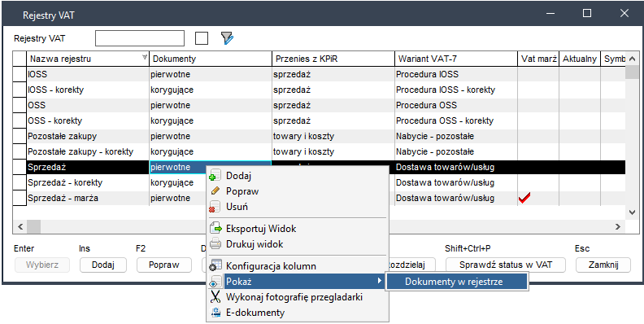Open Dokumenty w rejestrze submenu item
644x324 pixels.
point(456,282)
